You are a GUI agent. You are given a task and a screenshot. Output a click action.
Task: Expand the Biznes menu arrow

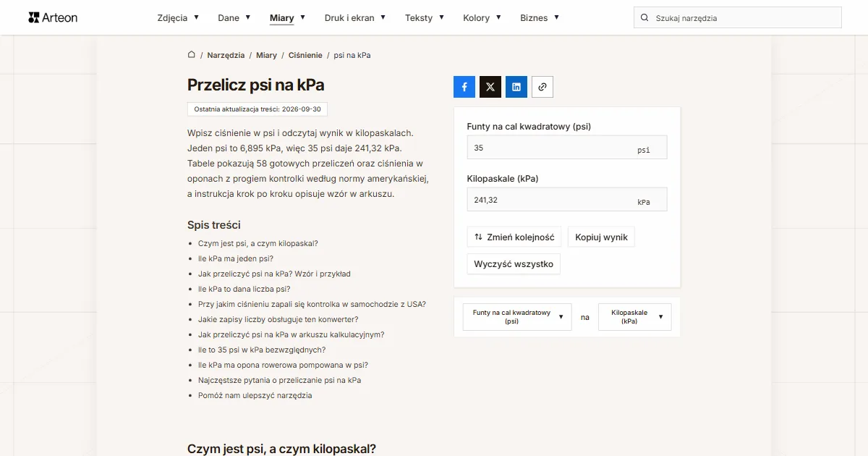pos(556,17)
